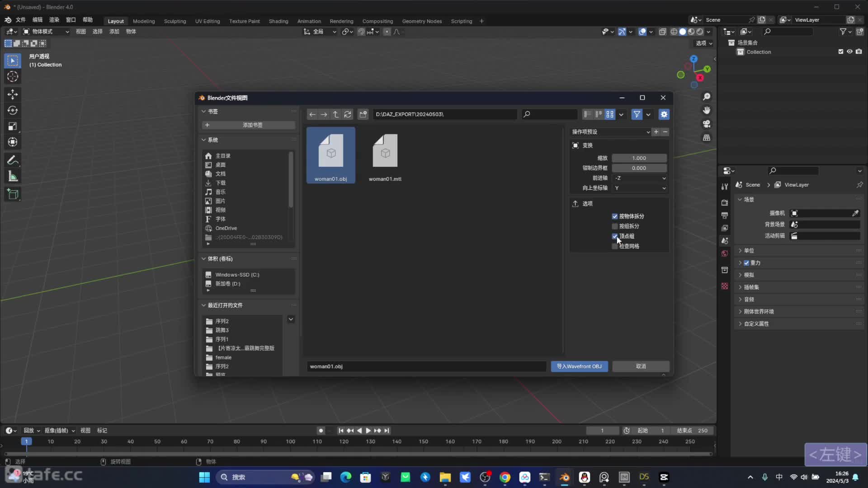The width and height of the screenshot is (868, 488).
Task: Switch to the Sculpting workspace tab
Action: (175, 21)
